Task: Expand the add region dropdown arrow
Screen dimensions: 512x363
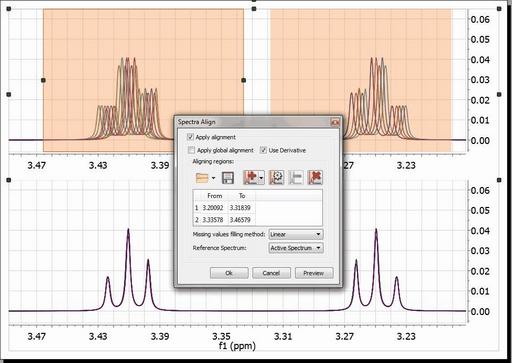Action: click(x=261, y=178)
